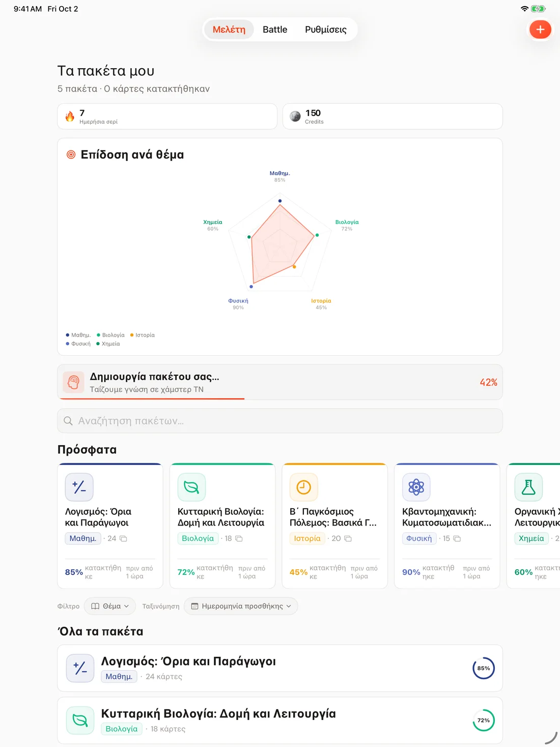Tap the Φυσική tag on Κβαντομηχανική card
Image resolution: width=560 pixels, height=747 pixels.
419,538
